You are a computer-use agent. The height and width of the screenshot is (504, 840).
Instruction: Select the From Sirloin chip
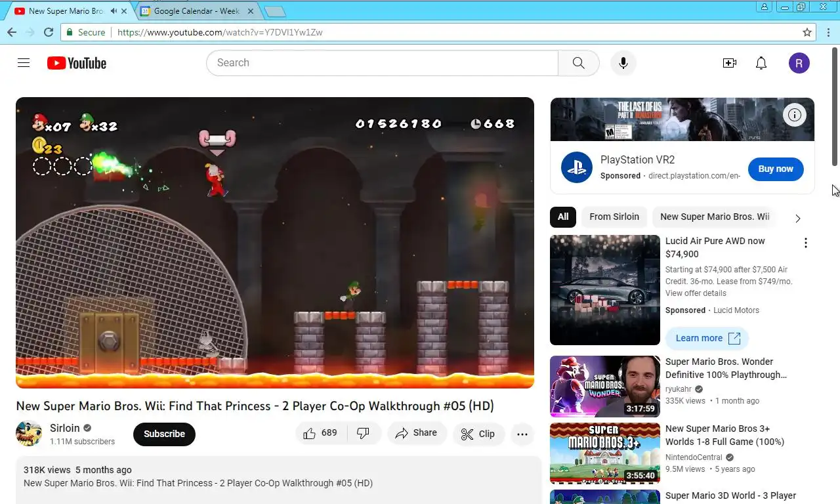(x=614, y=217)
